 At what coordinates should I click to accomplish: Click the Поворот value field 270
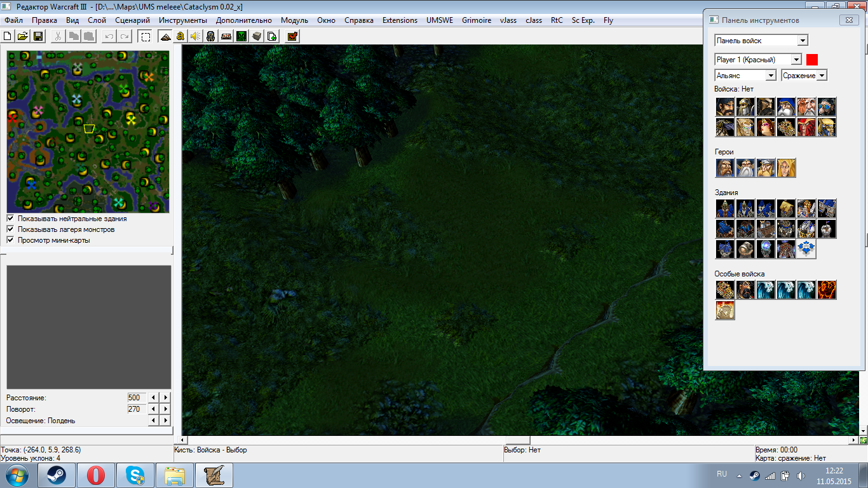137,409
